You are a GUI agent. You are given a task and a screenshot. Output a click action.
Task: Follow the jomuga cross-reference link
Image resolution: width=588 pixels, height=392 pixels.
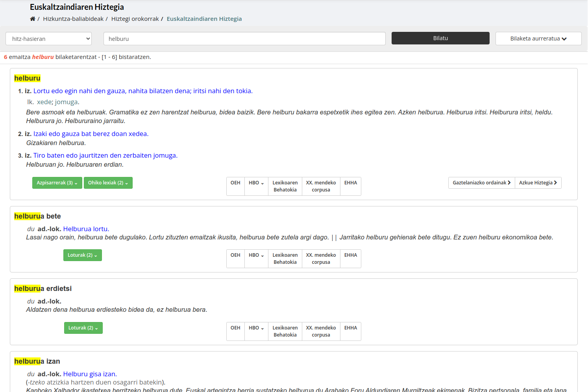(66, 102)
